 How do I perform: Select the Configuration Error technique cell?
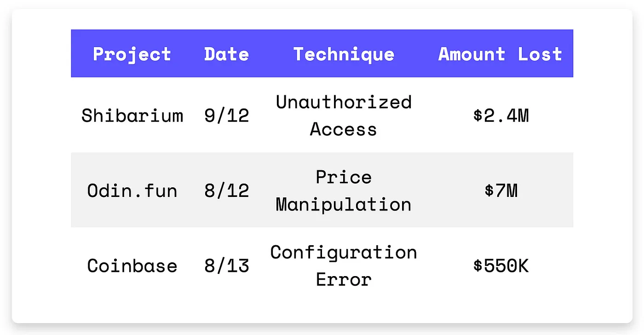click(344, 266)
